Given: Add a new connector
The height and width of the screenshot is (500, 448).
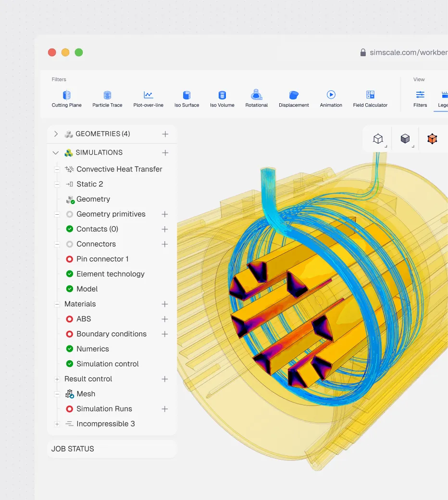Looking at the screenshot, I should [x=165, y=244].
